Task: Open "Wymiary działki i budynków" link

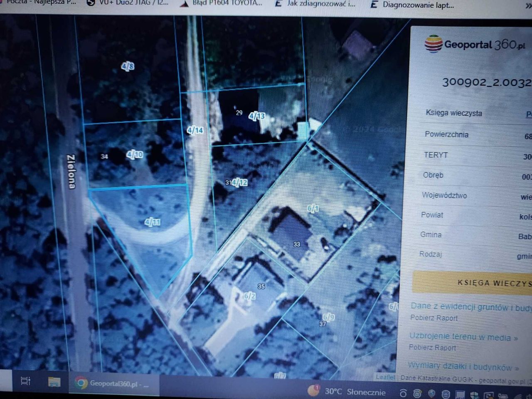Action: click(x=463, y=367)
